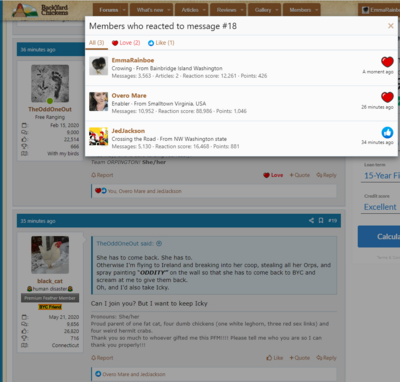Viewport: 400px width, 382px height.
Task: Click the Calculate button in sidebar
Action: pyautogui.click(x=379, y=236)
